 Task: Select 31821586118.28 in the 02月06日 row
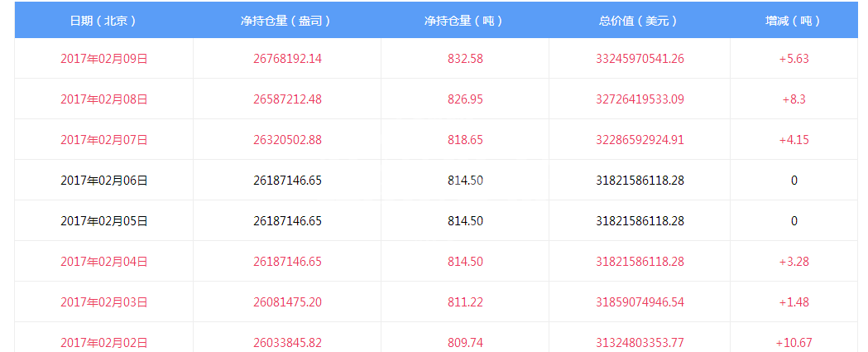tap(640, 181)
